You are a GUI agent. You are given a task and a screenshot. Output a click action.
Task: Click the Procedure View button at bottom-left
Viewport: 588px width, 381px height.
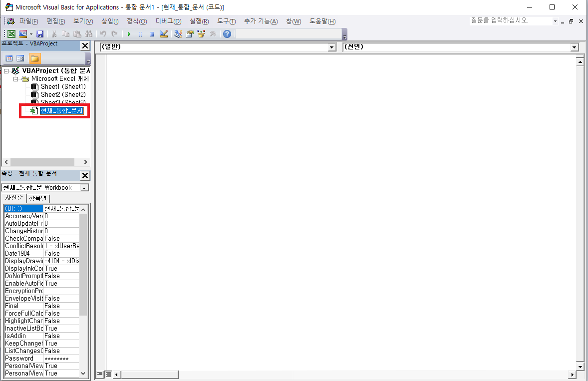[x=100, y=374]
